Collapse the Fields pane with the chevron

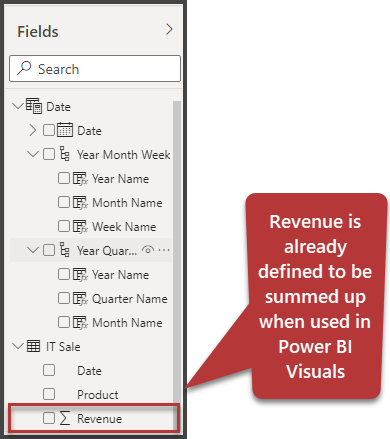pos(169,29)
